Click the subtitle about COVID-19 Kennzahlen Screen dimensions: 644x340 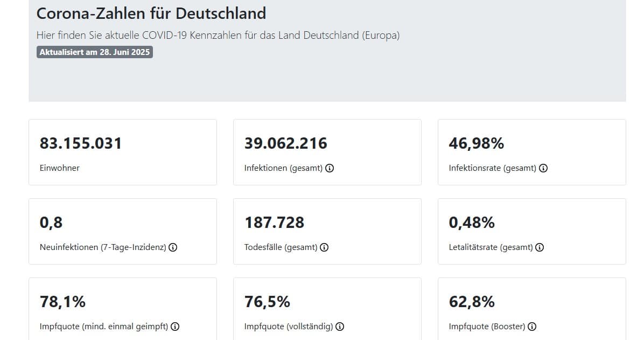click(218, 36)
